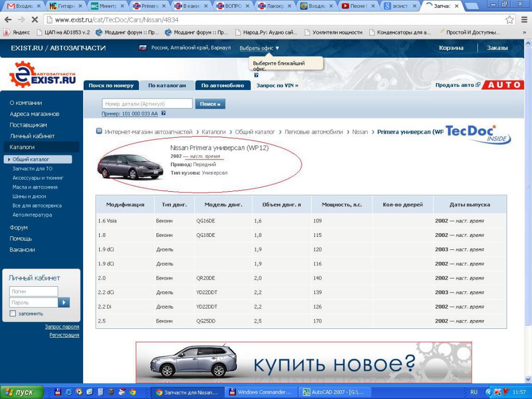
Task: Select the 2.5 QG25DD modification row
Action: click(301, 321)
